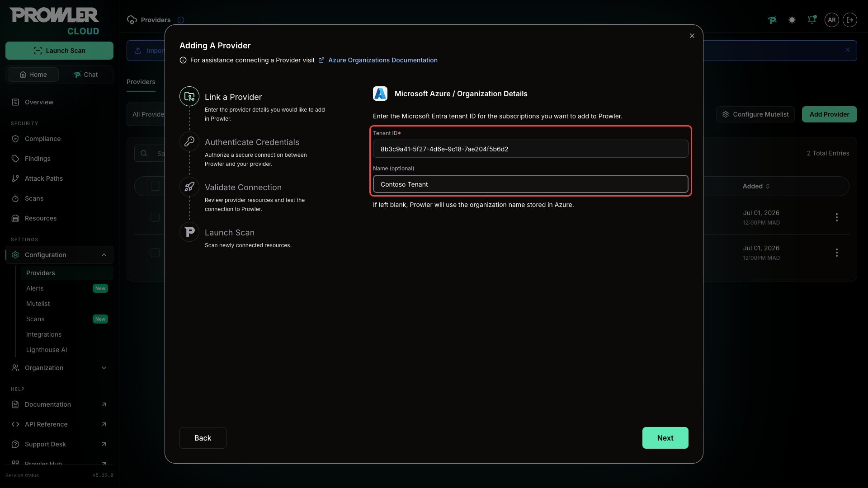
Task: Open actions menu for second provider row
Action: pyautogui.click(x=837, y=253)
